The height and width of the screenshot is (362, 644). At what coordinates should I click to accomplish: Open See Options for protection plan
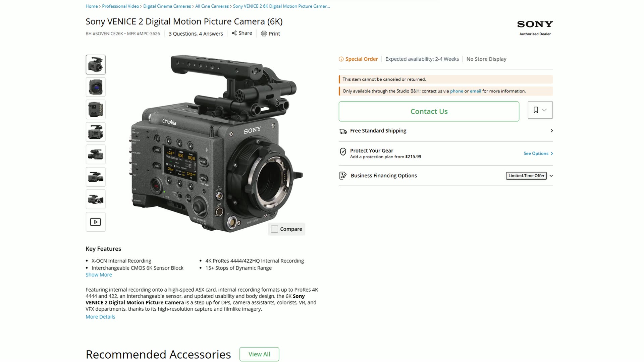[538, 154]
